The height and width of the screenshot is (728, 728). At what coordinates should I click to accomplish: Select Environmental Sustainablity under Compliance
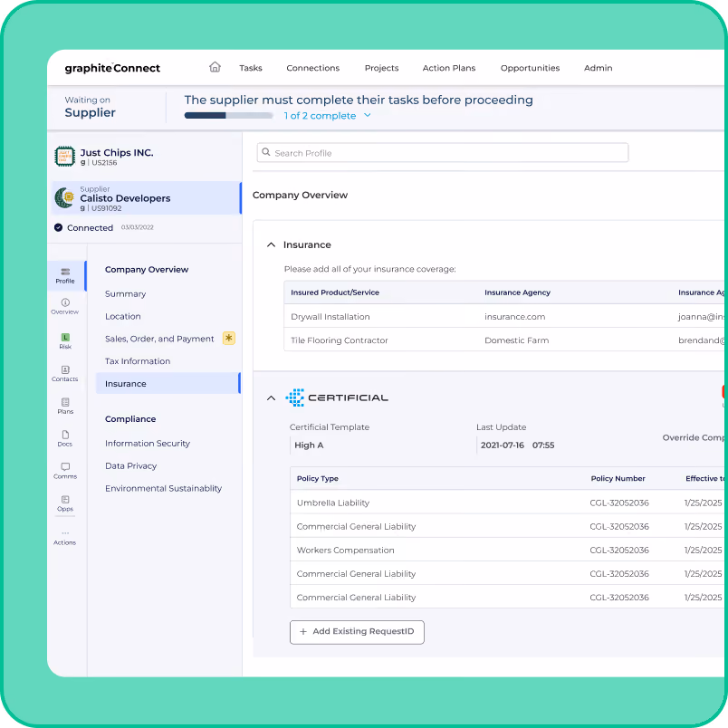click(163, 488)
